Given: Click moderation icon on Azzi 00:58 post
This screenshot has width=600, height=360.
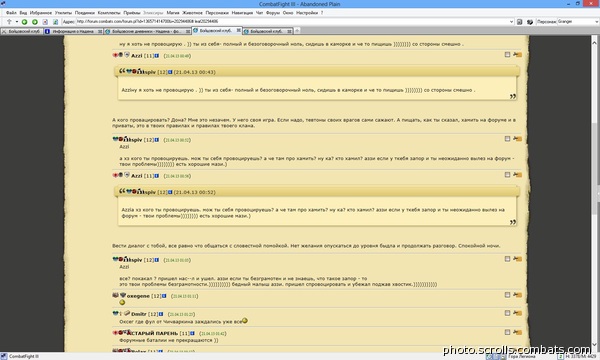Looking at the screenshot, I should (517, 174).
